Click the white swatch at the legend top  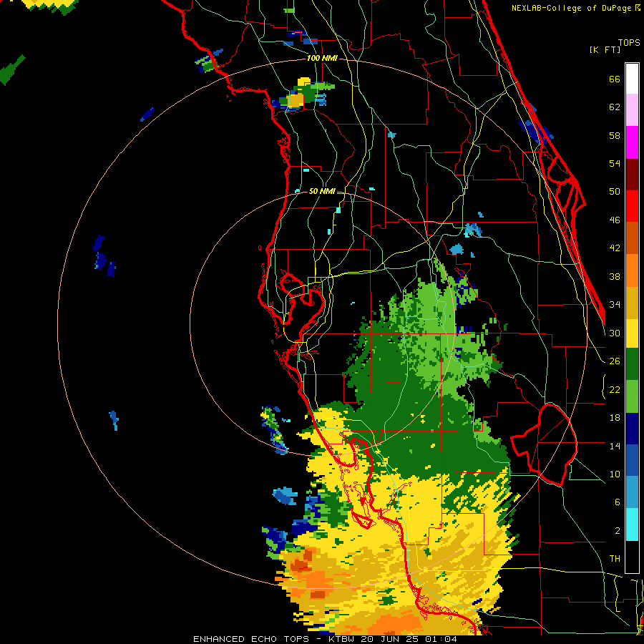(632, 79)
